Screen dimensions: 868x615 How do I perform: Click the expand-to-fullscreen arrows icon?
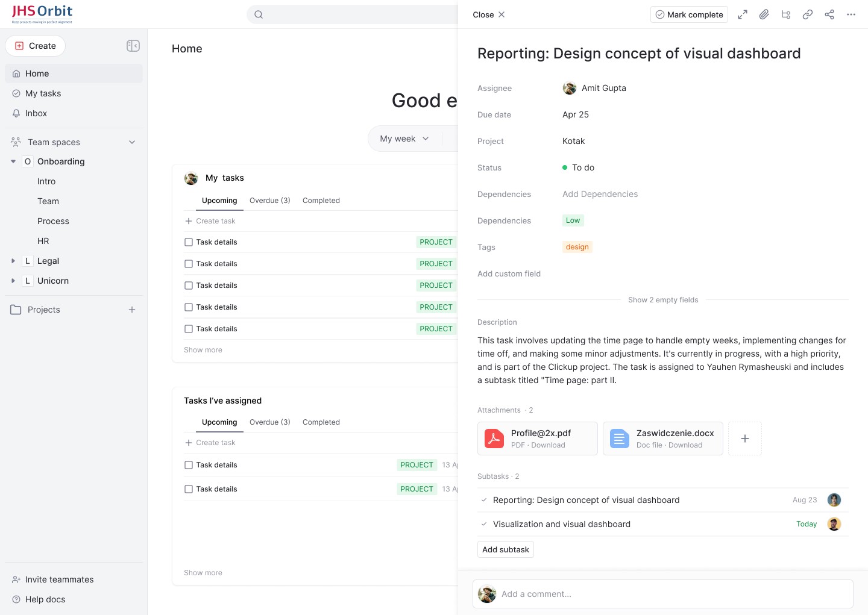[743, 14]
